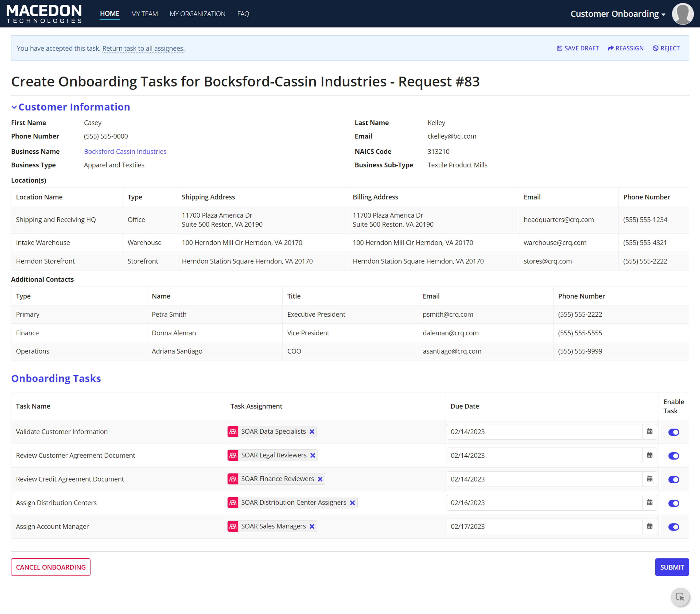This screenshot has height=614, width=700.
Task: Open calendar picker for Assign Distribution Centers
Action: click(x=650, y=502)
